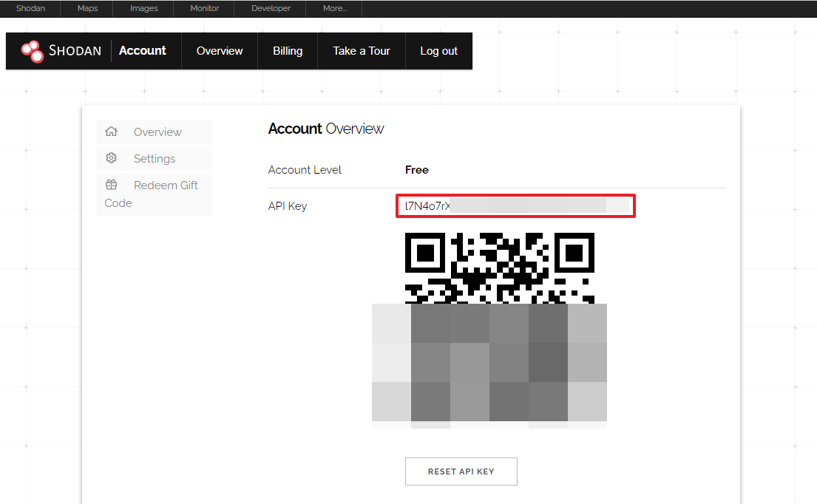Open the Billing page
Image resolution: width=817 pixels, height=504 pixels.
tap(288, 51)
